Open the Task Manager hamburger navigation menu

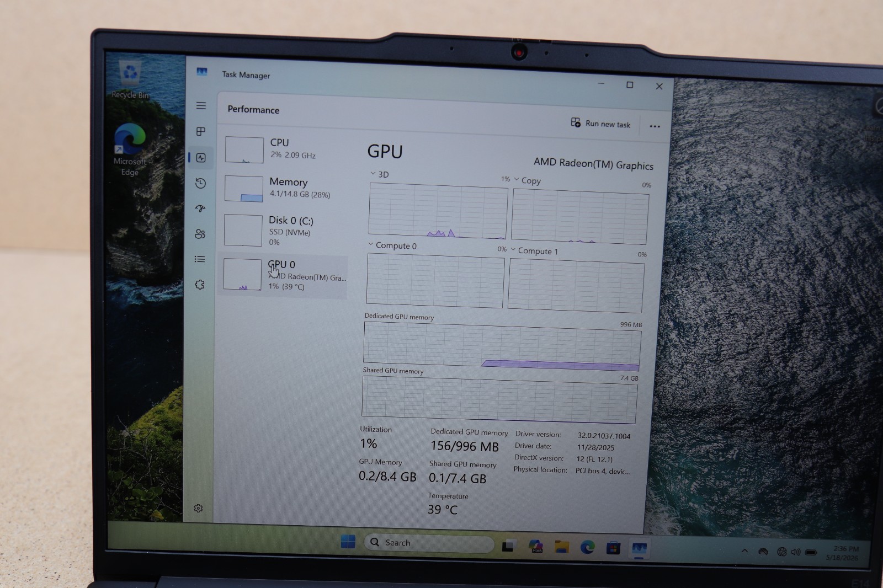click(x=201, y=105)
